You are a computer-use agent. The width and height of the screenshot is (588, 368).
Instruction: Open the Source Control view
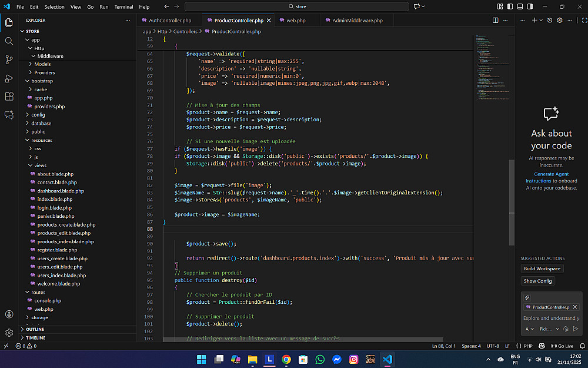[9, 59]
